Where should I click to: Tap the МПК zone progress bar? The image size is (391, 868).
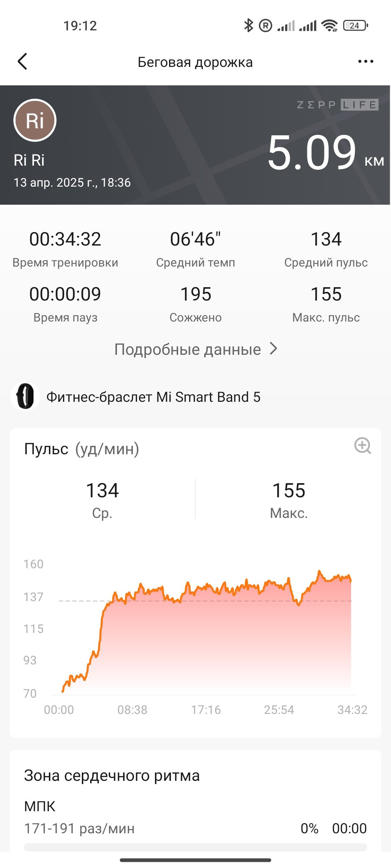point(195,847)
